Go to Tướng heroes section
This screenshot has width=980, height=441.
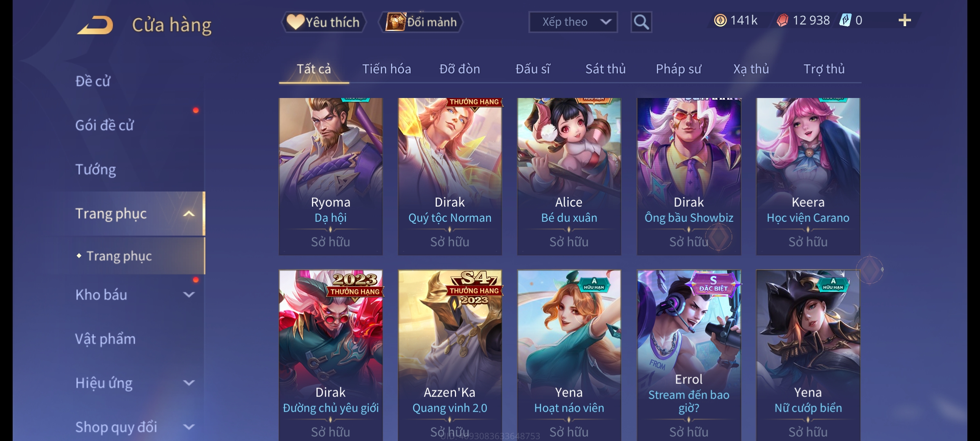pos(96,169)
